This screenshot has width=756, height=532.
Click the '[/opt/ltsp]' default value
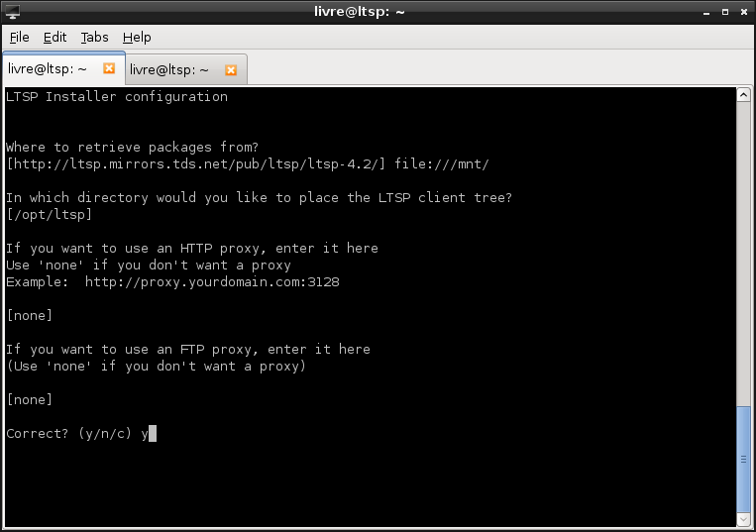[50, 214]
